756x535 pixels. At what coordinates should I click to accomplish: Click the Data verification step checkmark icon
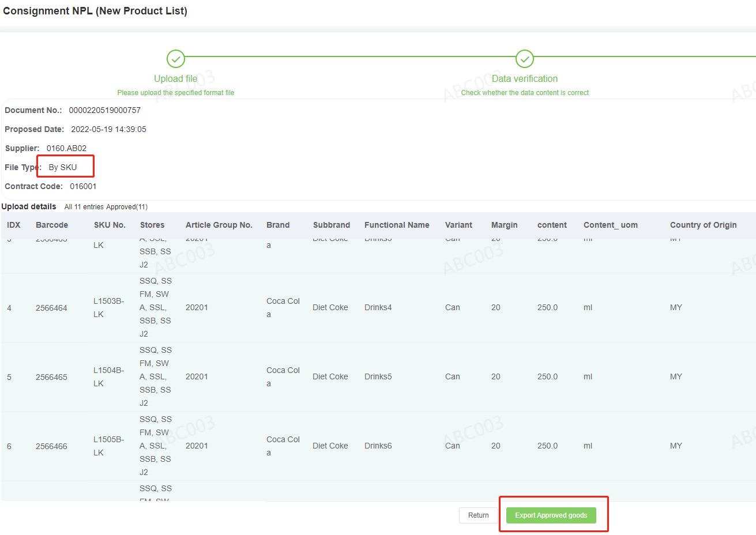(x=524, y=59)
